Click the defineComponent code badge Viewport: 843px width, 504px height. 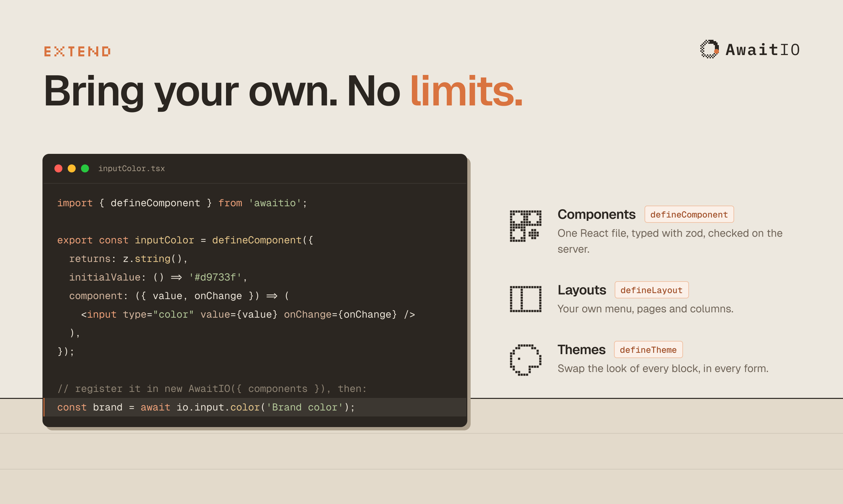[x=689, y=214]
